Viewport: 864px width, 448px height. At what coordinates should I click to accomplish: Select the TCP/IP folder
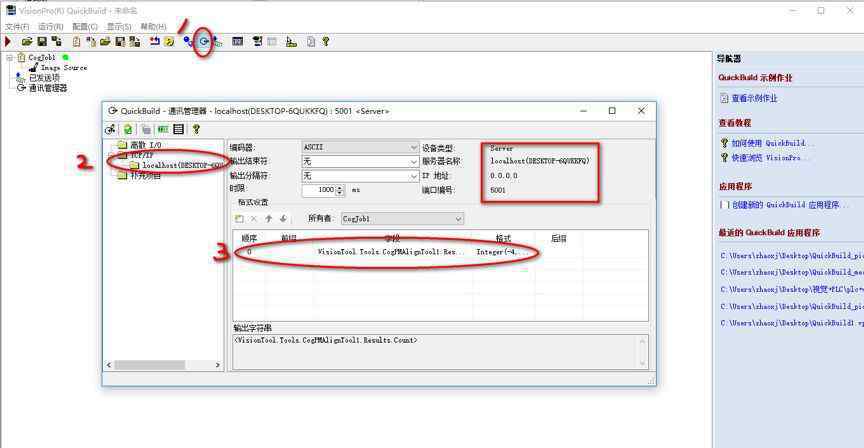[142, 155]
